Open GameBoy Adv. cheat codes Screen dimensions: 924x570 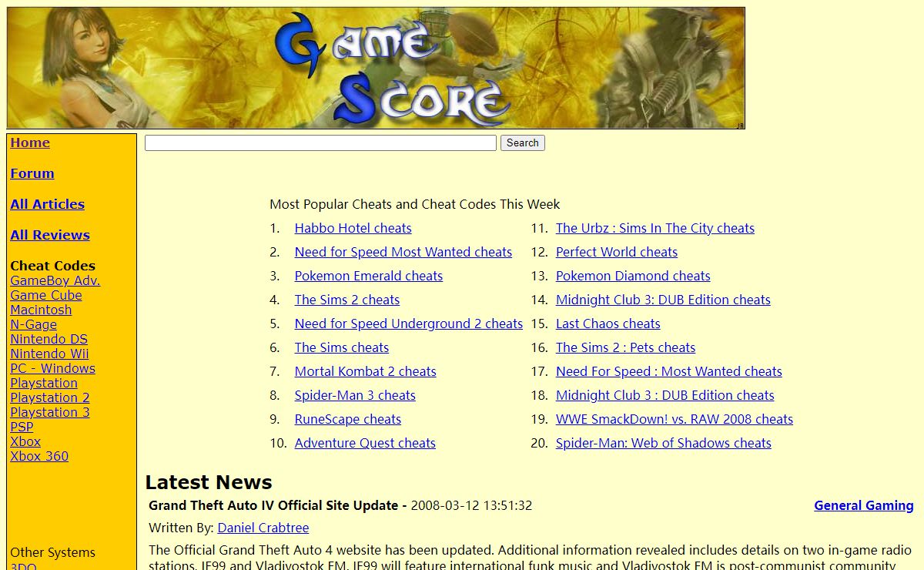(55, 280)
